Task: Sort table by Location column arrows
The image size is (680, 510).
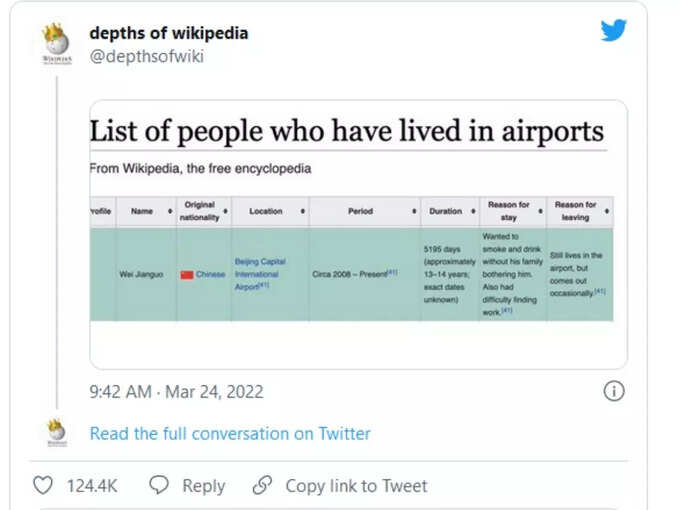Action: coord(303,211)
